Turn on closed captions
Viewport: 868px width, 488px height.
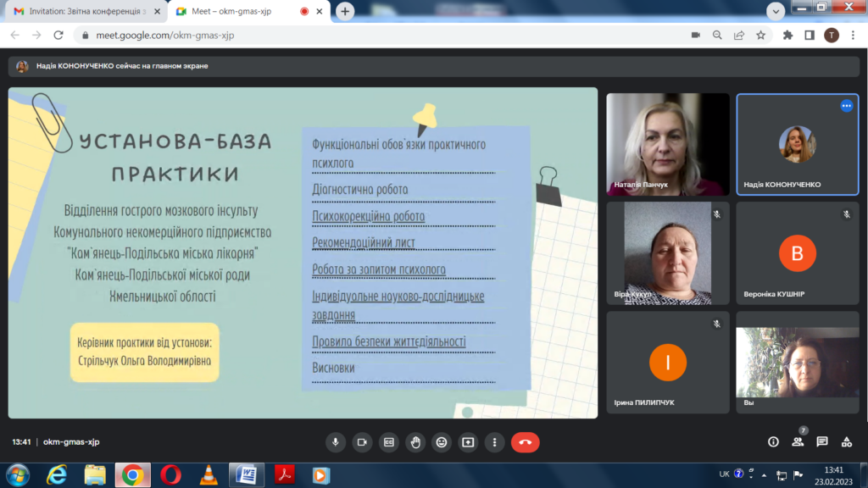pyautogui.click(x=388, y=442)
